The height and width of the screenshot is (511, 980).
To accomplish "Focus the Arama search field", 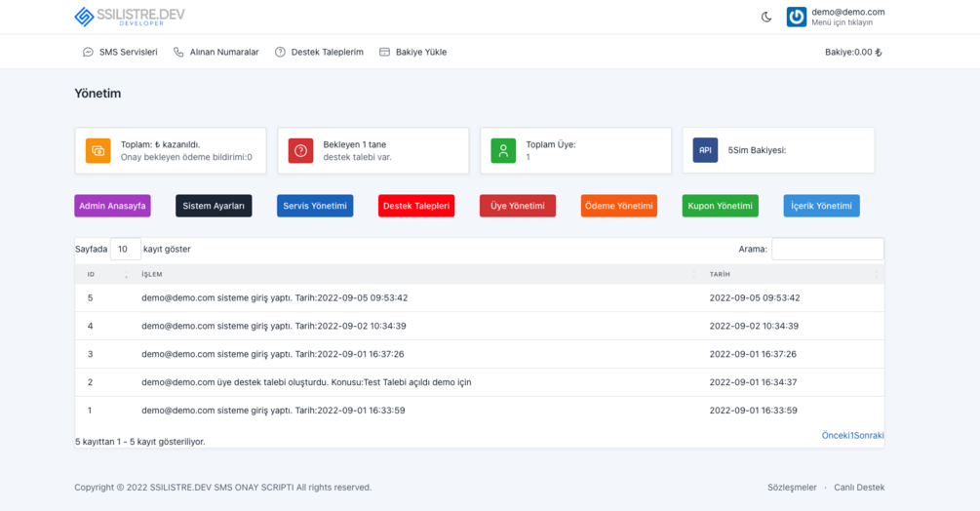I will (828, 249).
